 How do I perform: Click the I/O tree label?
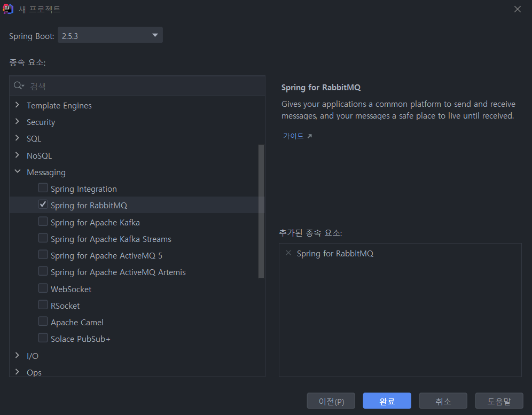33,356
